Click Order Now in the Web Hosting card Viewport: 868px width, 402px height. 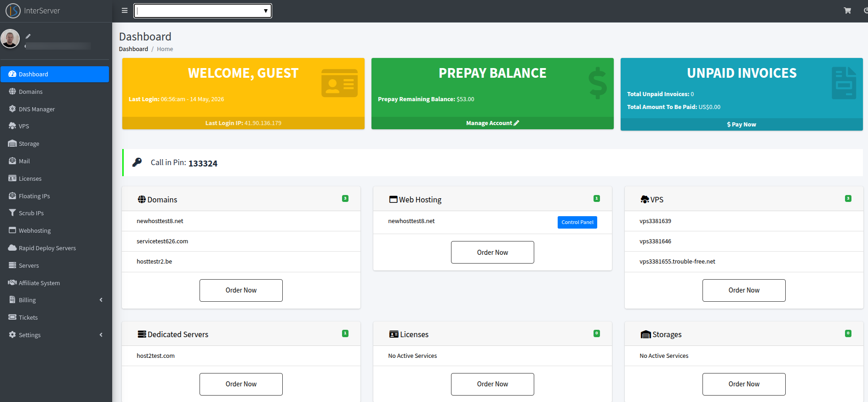tap(492, 252)
